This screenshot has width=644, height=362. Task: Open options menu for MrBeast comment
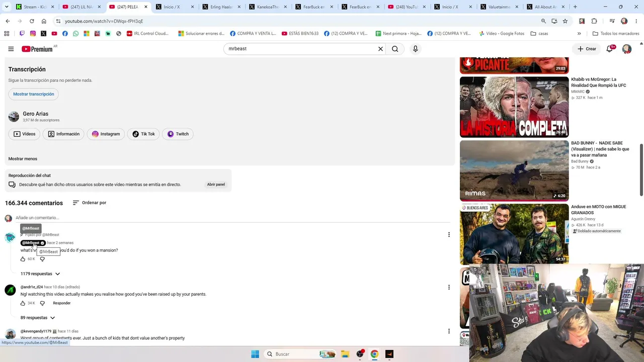[449, 234]
